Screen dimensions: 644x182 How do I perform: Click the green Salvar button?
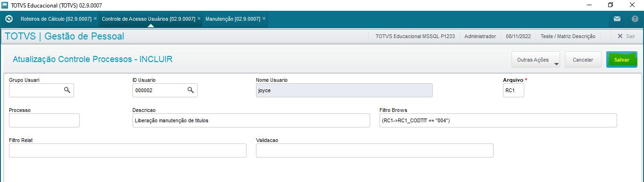point(622,60)
